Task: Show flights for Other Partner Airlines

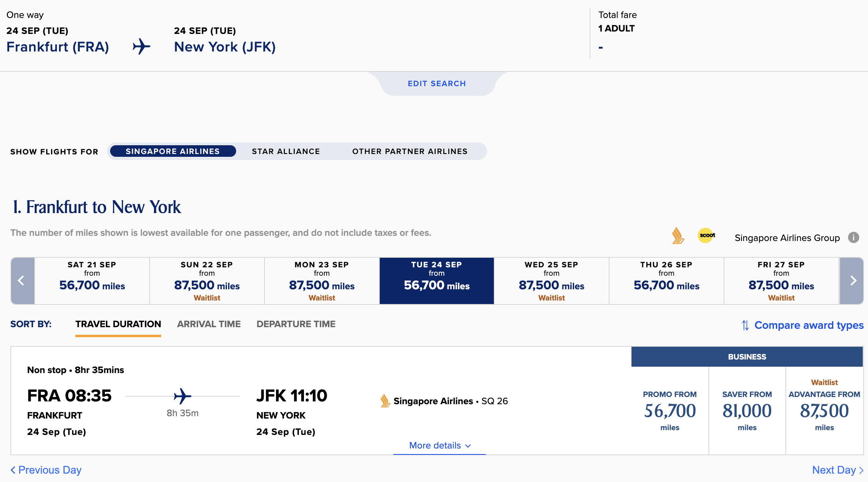Action: click(x=410, y=152)
